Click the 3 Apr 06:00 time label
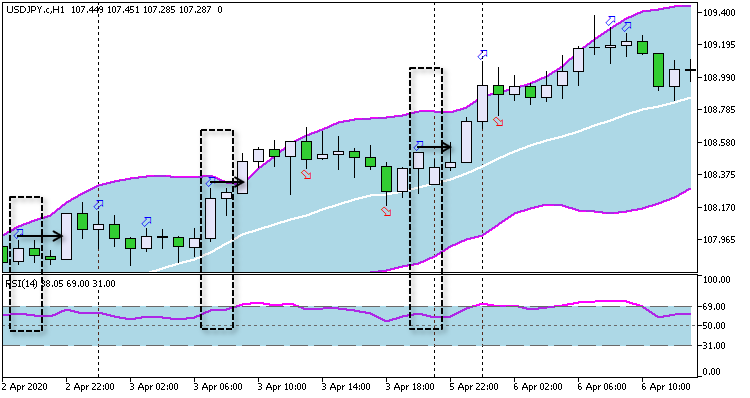Screen dimensions: 750x398 (x=218, y=387)
